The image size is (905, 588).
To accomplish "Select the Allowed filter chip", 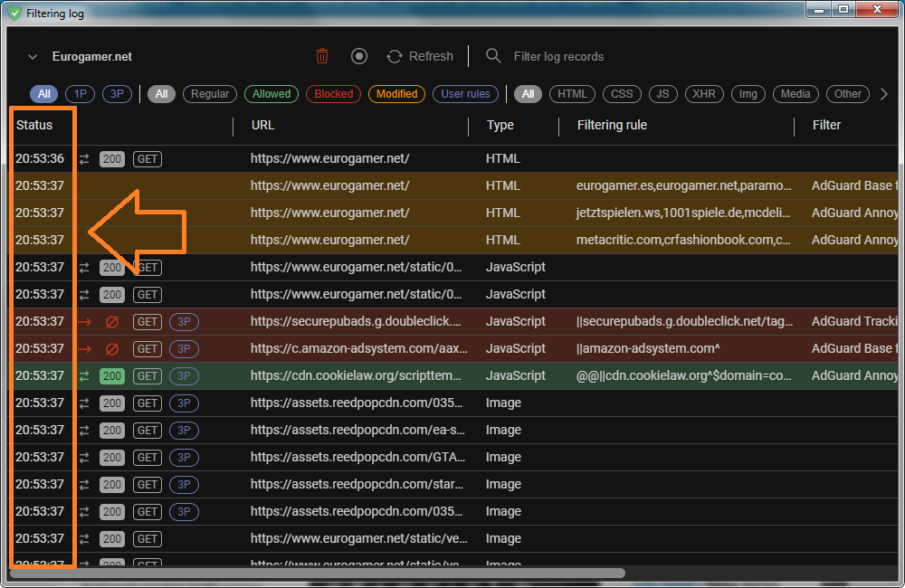I will (x=271, y=94).
